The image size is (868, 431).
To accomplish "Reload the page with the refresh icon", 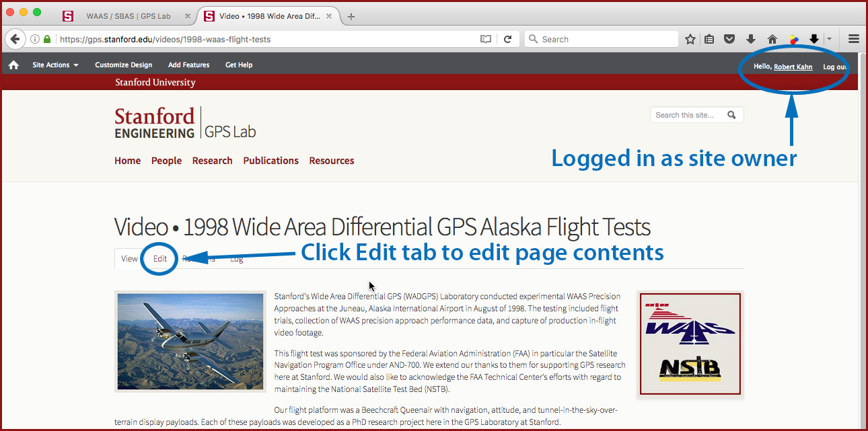I will [508, 39].
